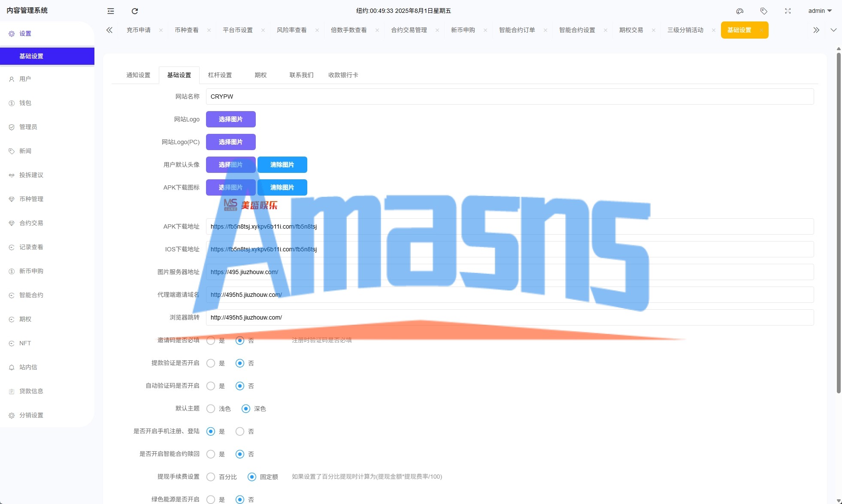Open 分销设置 in the sidebar
842x504 pixels.
click(47, 415)
